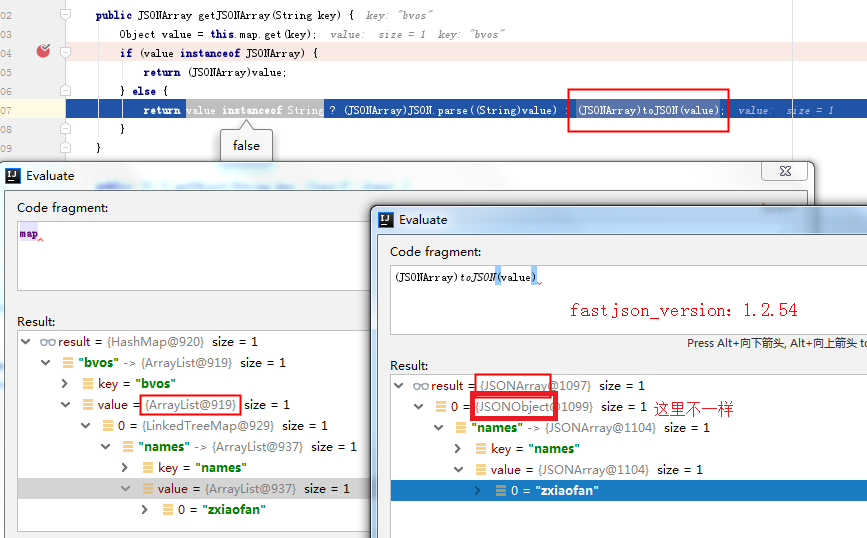
Task: Click the watch glasses icon on HashMap result
Action: (48, 342)
